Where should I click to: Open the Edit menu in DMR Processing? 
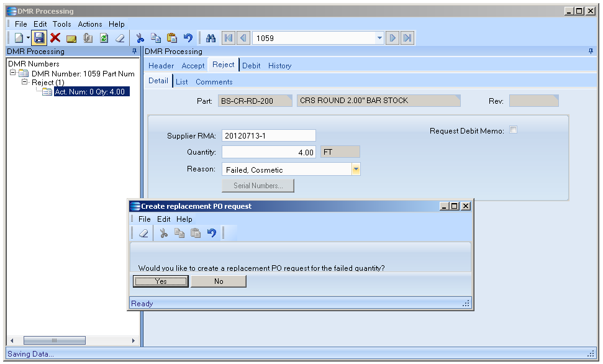(x=40, y=24)
